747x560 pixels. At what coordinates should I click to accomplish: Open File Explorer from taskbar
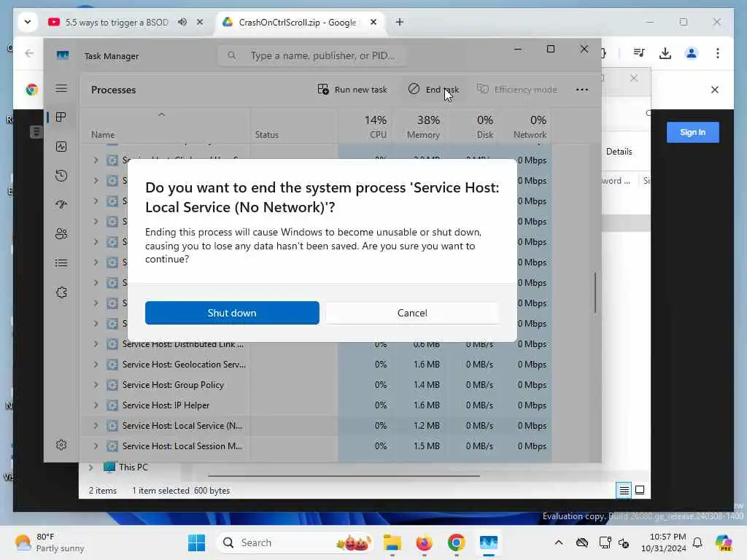392,542
